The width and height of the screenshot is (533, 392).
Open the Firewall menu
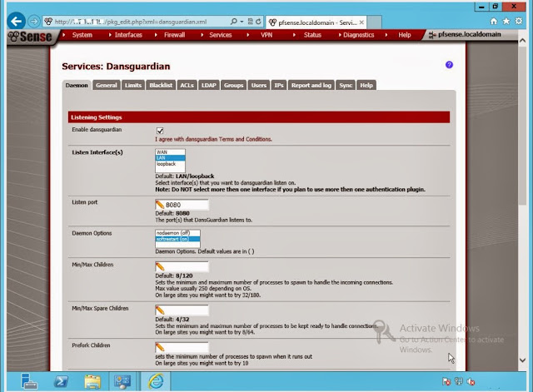point(174,35)
